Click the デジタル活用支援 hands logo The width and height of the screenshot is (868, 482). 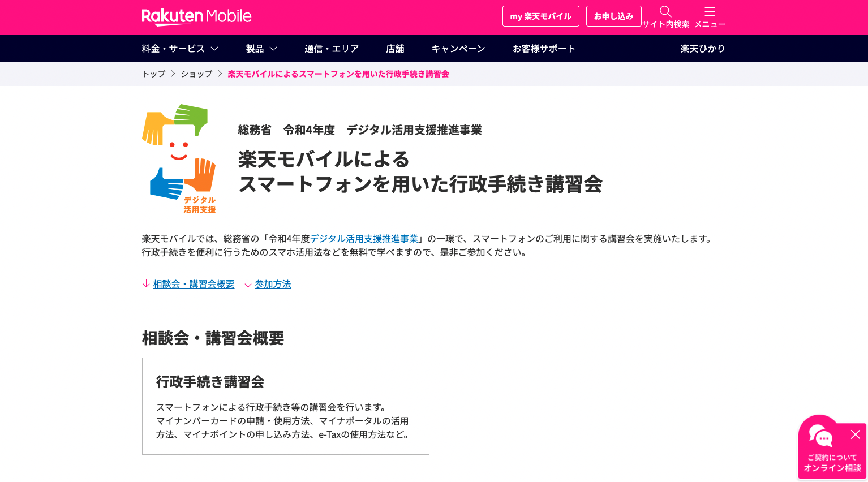coord(179,158)
